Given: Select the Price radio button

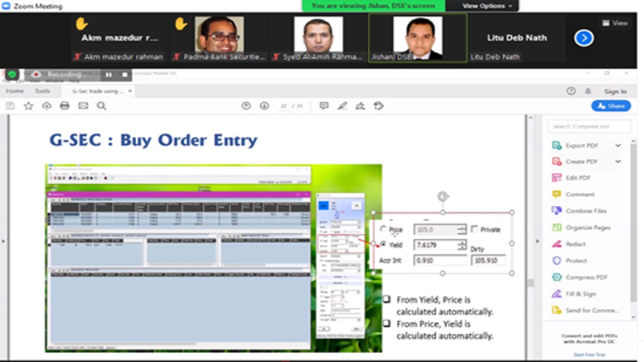Looking at the screenshot, I should pos(382,229).
